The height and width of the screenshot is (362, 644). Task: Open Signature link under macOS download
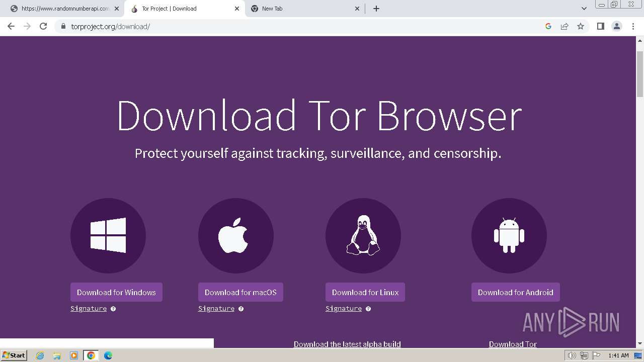(216, 309)
